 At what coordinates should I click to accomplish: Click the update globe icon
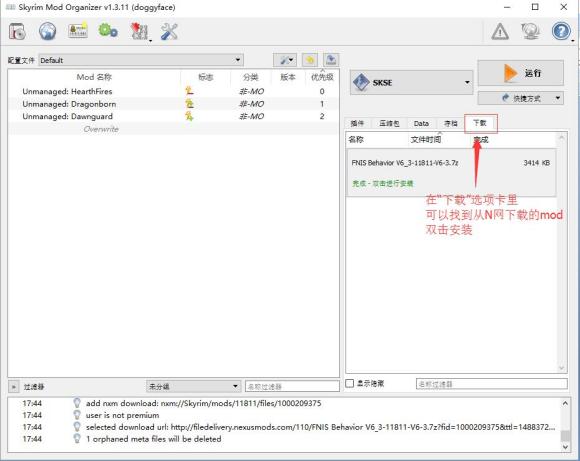click(530, 31)
